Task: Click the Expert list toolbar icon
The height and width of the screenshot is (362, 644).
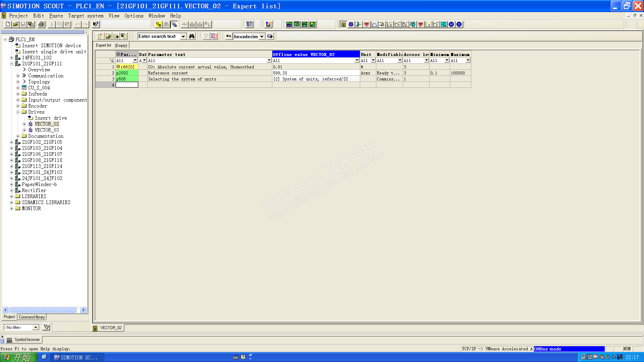Action: click(x=343, y=24)
